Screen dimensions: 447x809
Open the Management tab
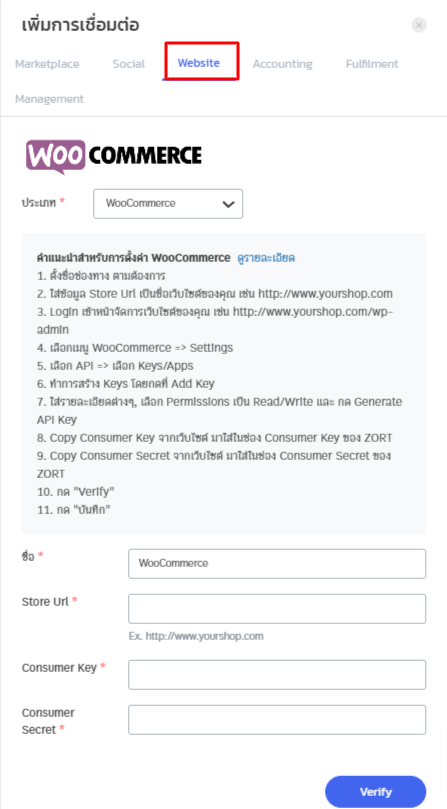point(49,99)
